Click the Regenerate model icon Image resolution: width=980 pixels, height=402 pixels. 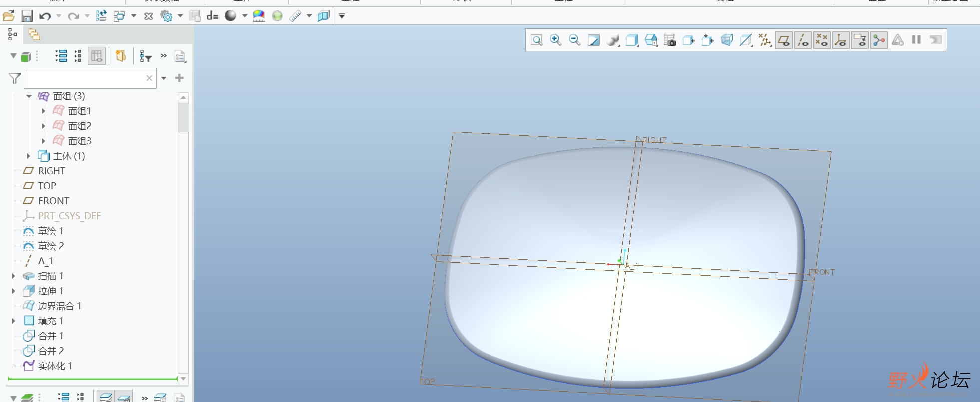tap(101, 16)
